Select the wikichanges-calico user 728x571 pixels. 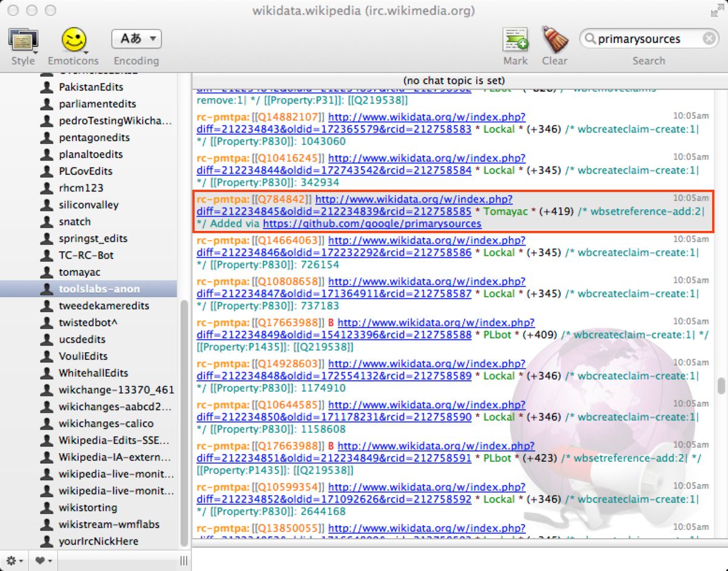[x=106, y=424]
